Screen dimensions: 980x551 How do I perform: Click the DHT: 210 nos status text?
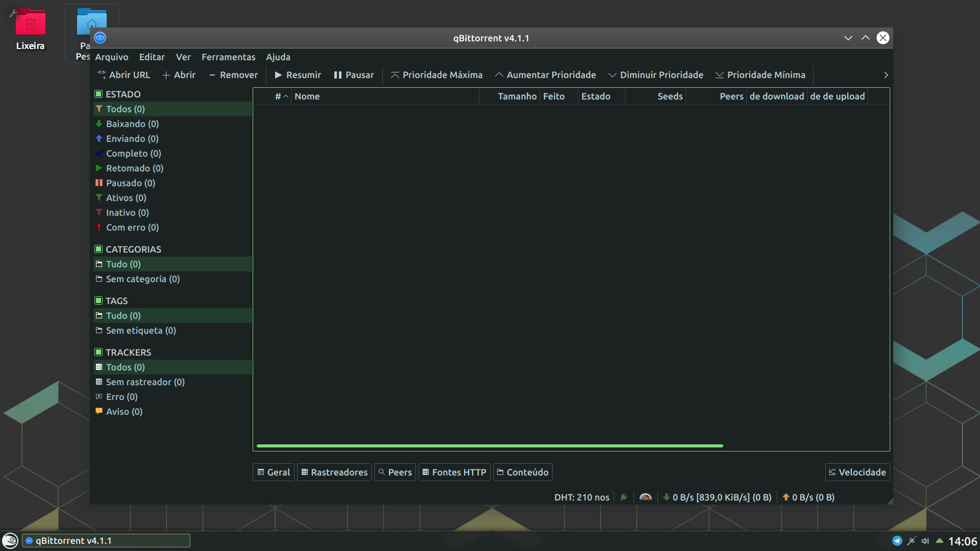(582, 497)
